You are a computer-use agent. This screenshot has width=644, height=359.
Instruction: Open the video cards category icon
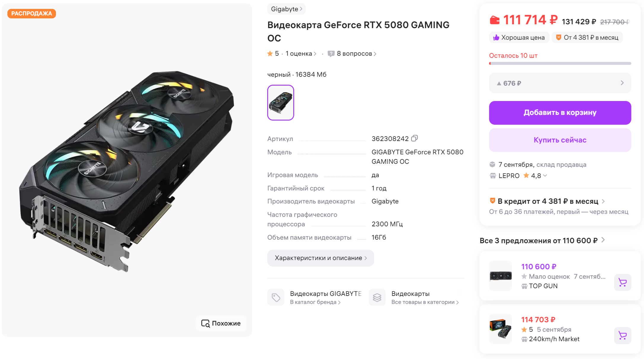pyautogui.click(x=377, y=297)
